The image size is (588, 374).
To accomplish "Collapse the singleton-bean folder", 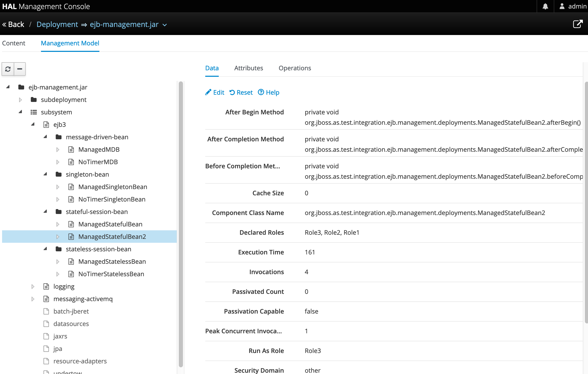I will [x=45, y=174].
